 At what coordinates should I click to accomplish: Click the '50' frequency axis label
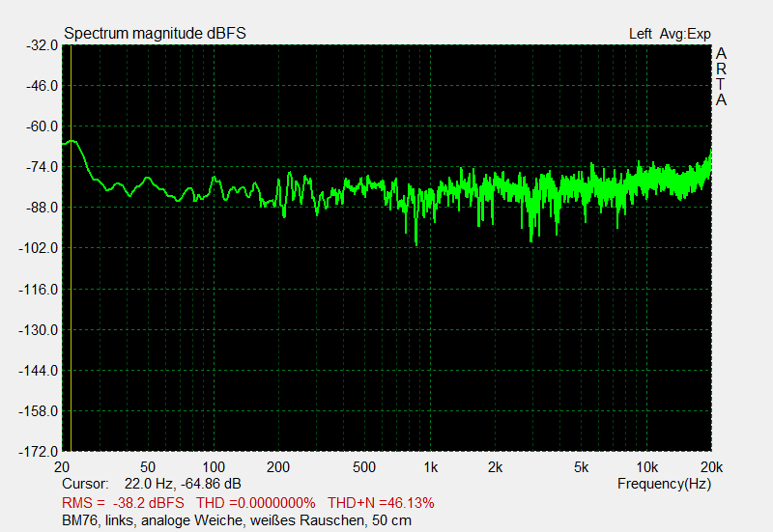click(148, 467)
